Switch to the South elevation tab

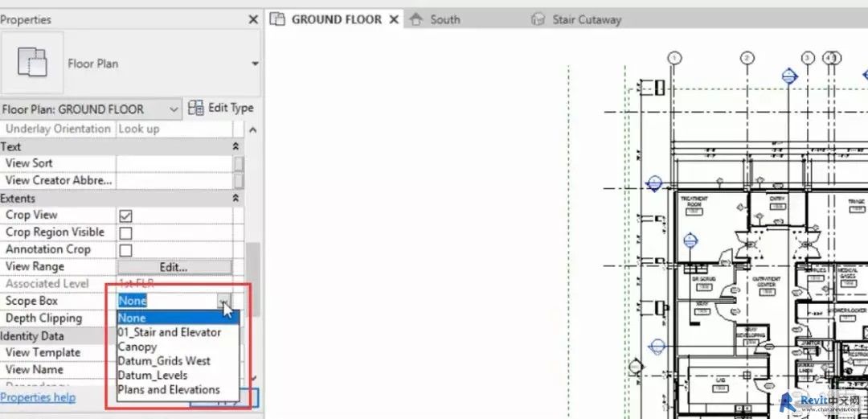[445, 20]
